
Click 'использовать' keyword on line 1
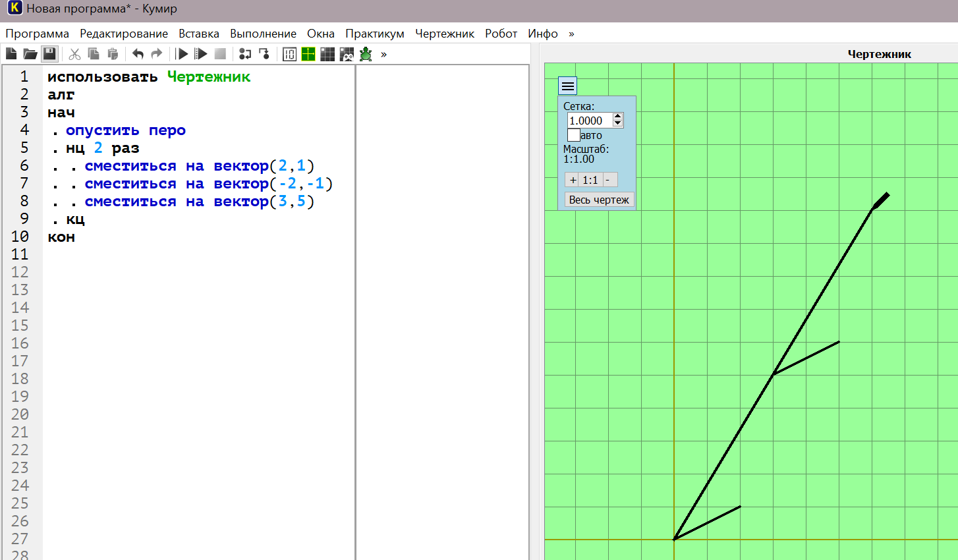[x=103, y=77]
